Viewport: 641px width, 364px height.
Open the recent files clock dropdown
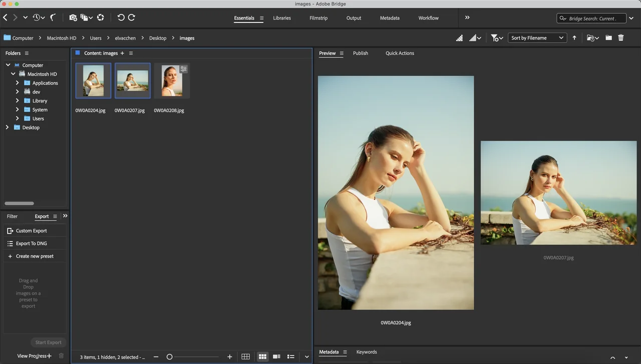click(39, 18)
